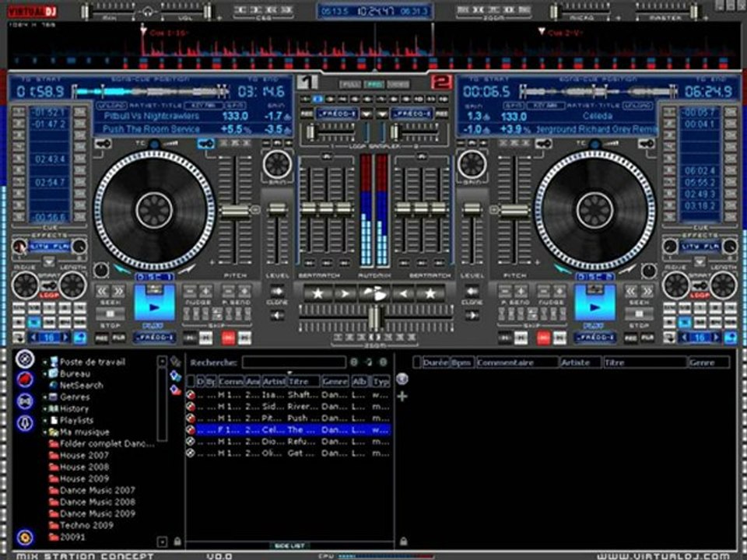This screenshot has width=747, height=560.
Task: Stop deck 1 with the STOP button
Action: point(110,314)
